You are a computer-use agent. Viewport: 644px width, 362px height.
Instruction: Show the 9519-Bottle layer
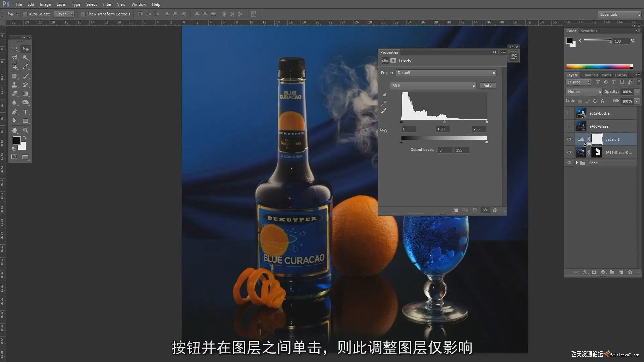click(569, 113)
